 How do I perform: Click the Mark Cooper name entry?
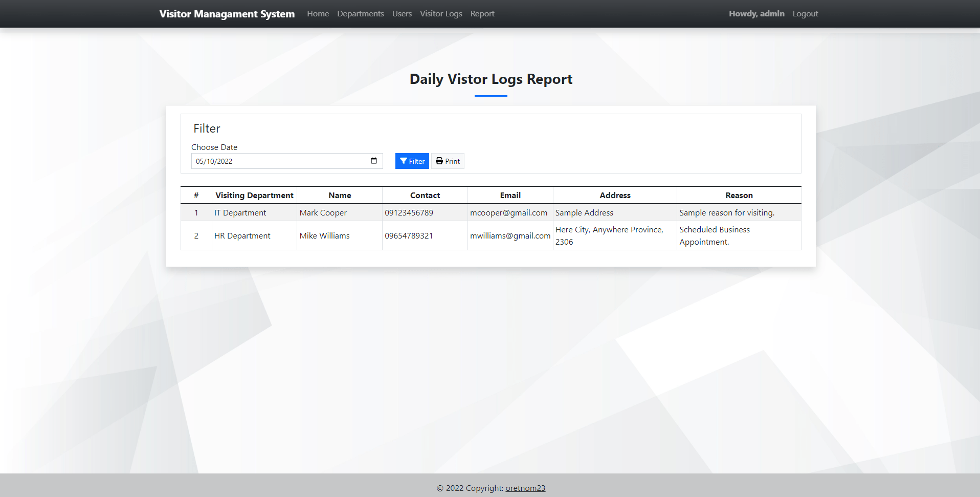(x=323, y=212)
